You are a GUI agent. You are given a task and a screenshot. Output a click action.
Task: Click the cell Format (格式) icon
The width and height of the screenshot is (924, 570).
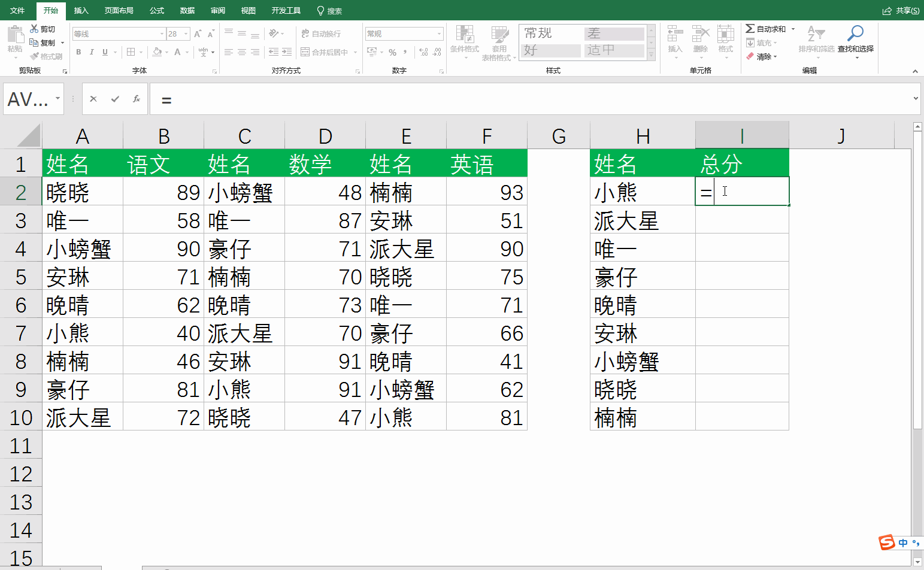point(725,34)
